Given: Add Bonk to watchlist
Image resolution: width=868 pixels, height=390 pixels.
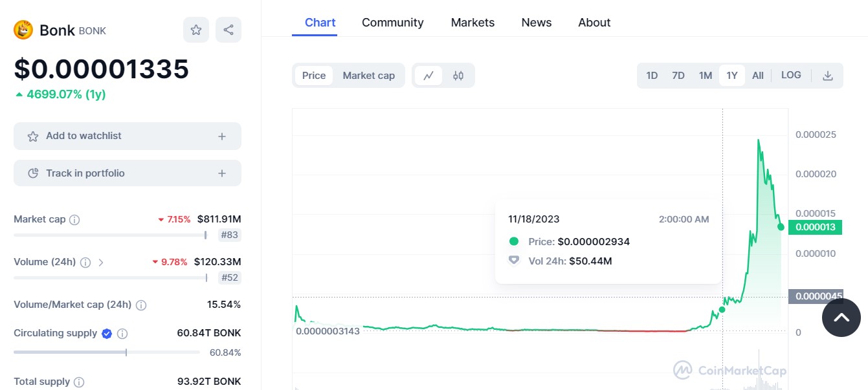Looking at the screenshot, I should coord(128,136).
